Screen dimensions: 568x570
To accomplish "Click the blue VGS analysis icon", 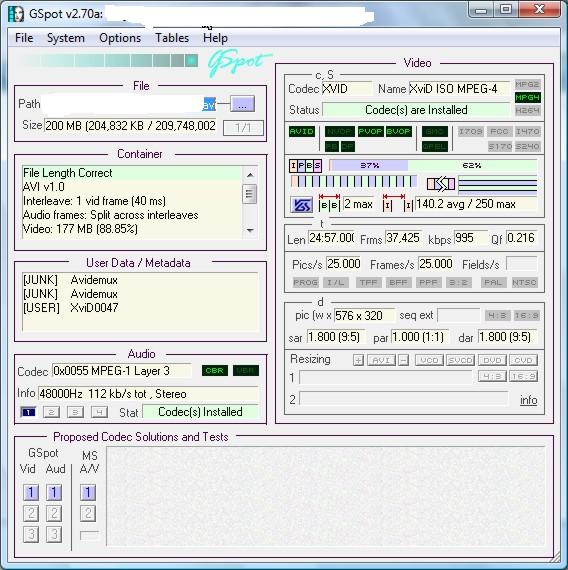I will point(301,205).
